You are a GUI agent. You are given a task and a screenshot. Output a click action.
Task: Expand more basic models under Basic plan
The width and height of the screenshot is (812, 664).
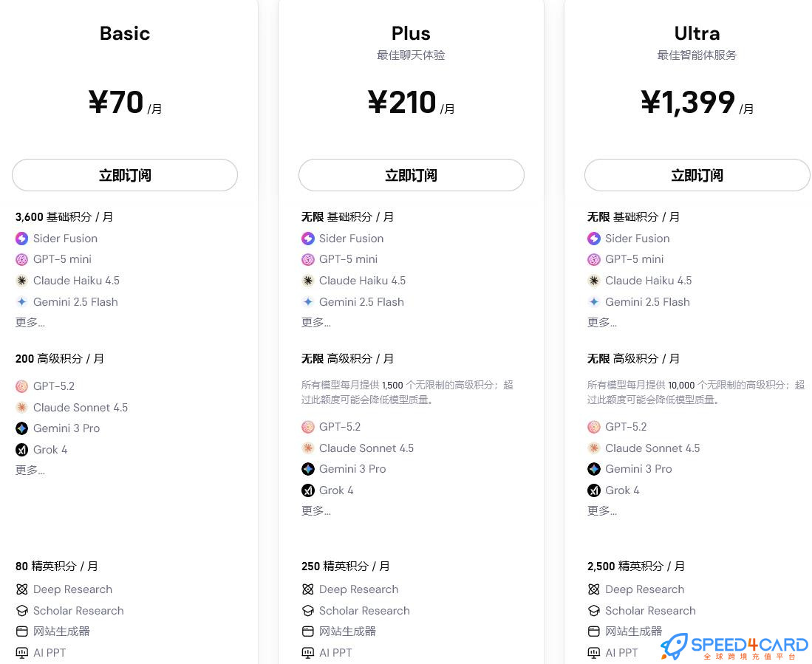30,322
